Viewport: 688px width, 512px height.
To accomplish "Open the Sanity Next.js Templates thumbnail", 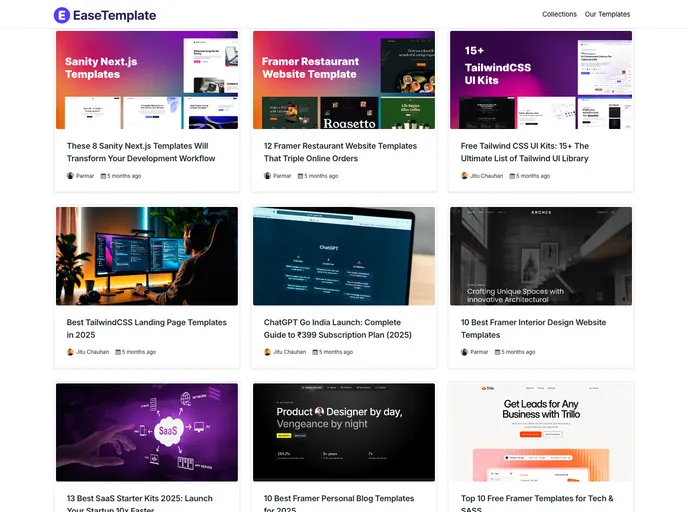I will click(x=147, y=80).
